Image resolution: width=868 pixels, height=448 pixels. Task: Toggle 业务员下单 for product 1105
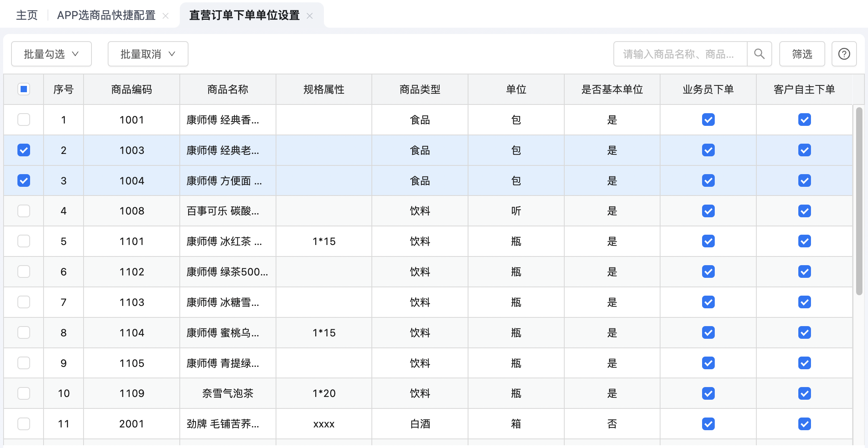pos(708,363)
